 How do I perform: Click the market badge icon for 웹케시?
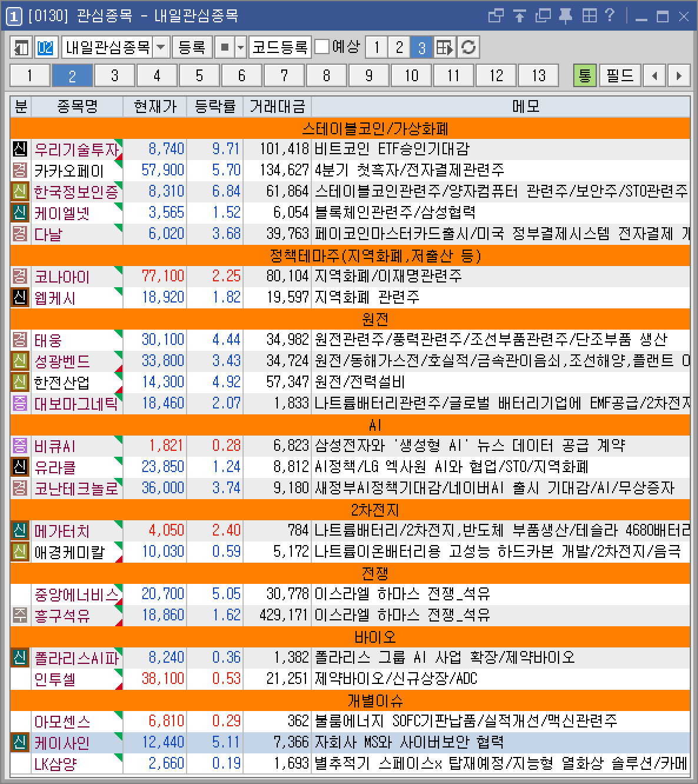(20, 297)
